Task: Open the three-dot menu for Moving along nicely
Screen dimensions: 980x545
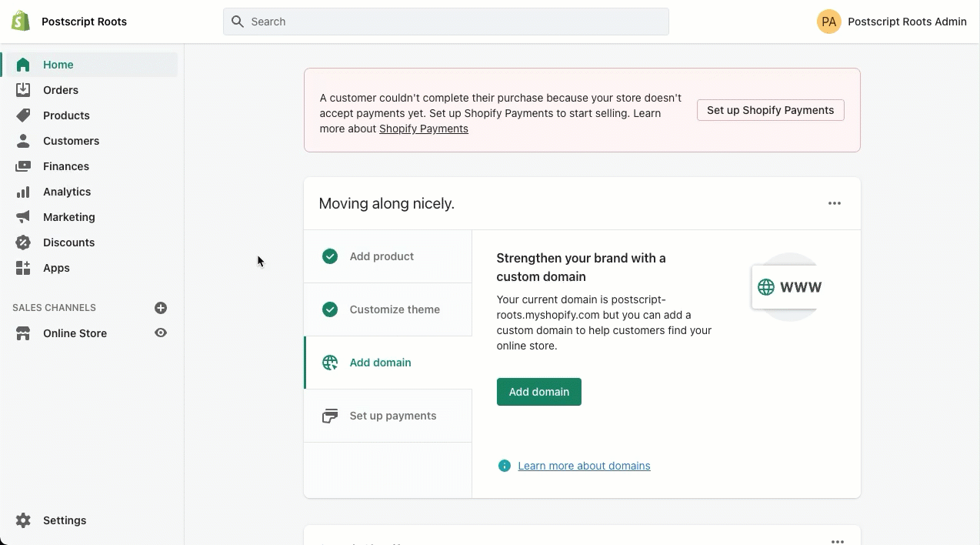Action: 835,202
